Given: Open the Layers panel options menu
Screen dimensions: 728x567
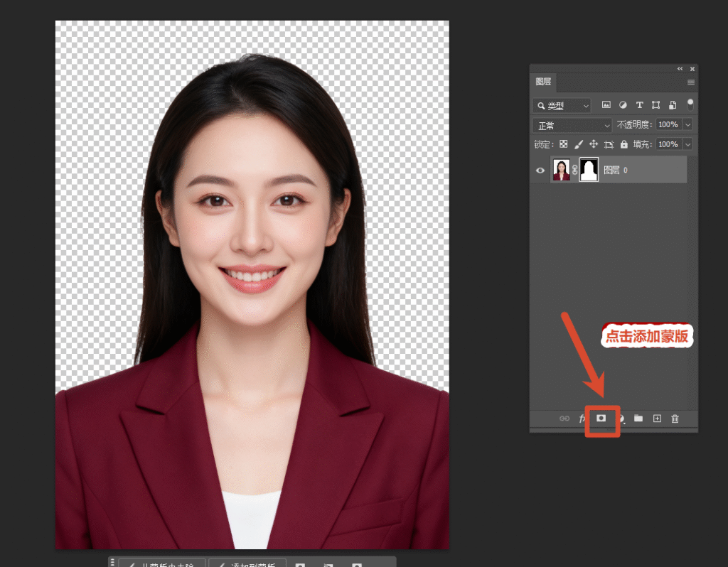Looking at the screenshot, I should [691, 82].
